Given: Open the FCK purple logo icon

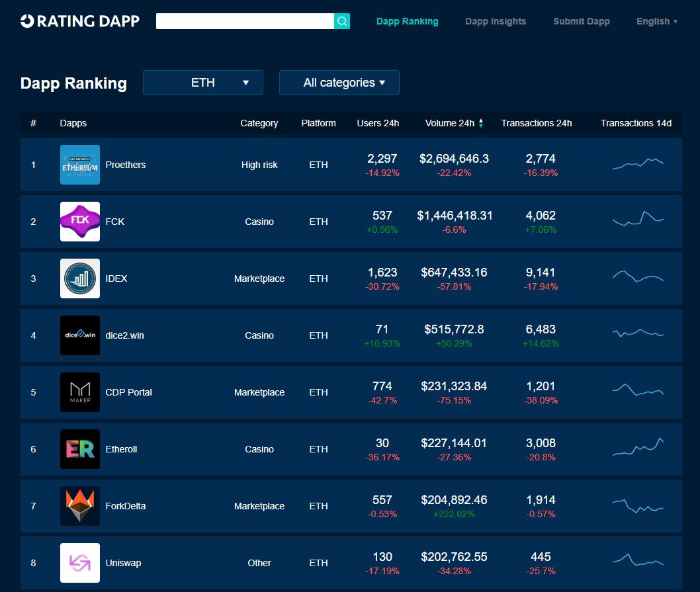Looking at the screenshot, I should [80, 222].
